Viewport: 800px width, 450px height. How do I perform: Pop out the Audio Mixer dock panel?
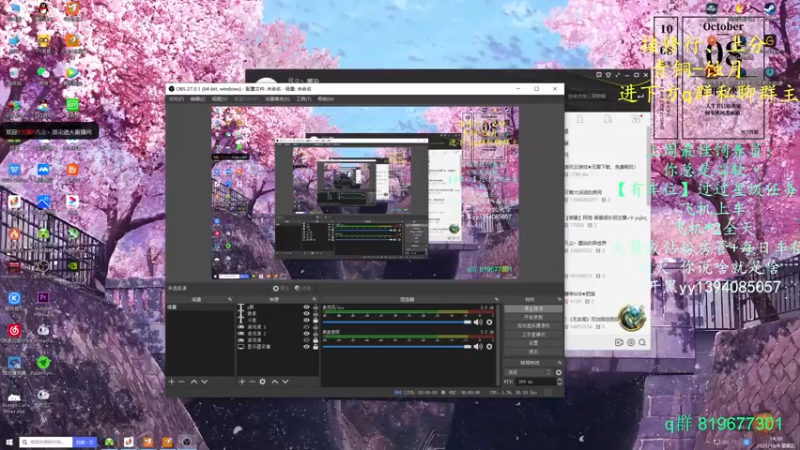[x=496, y=299]
